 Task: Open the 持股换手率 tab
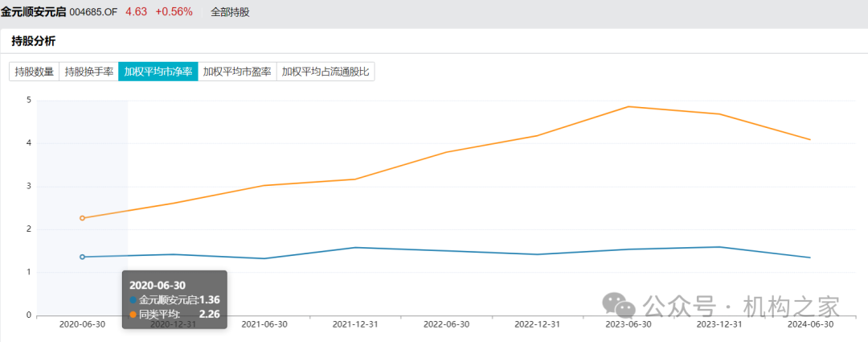pos(88,72)
